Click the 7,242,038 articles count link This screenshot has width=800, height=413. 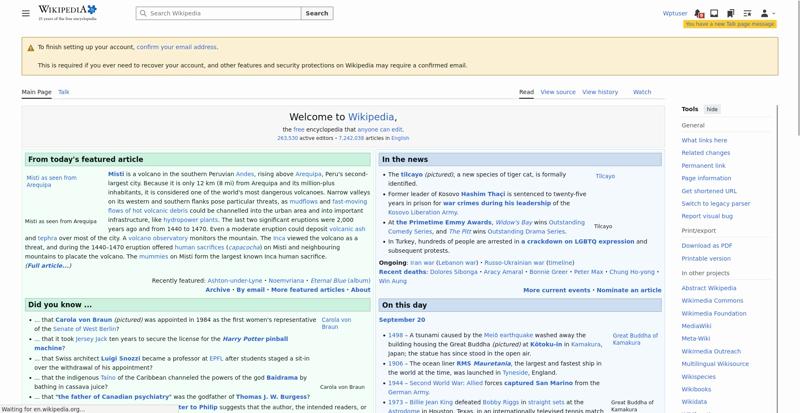point(351,138)
